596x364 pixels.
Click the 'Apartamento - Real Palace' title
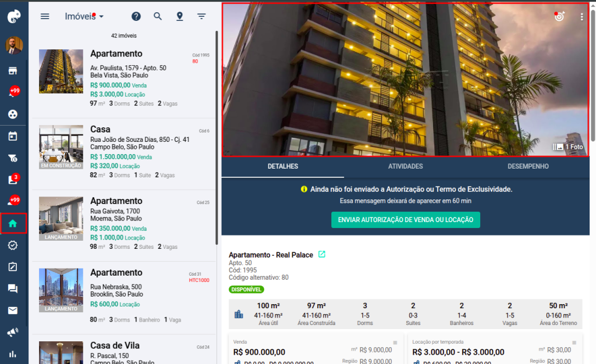point(271,255)
